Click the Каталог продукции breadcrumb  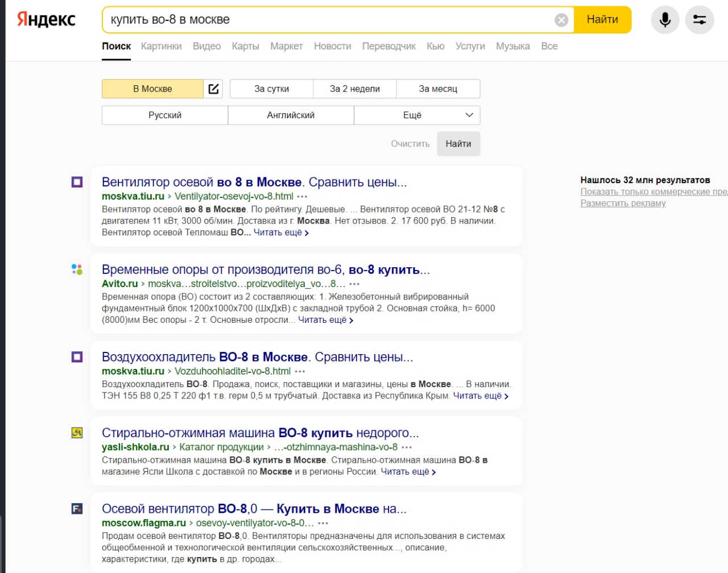point(222,447)
